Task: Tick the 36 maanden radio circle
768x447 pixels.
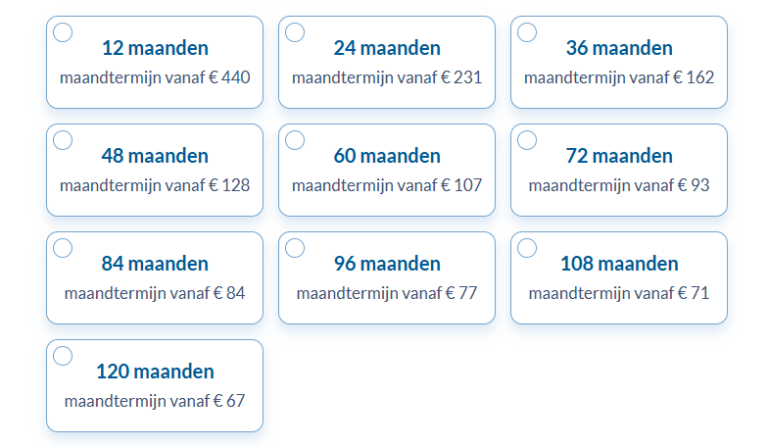Action: coord(527,32)
